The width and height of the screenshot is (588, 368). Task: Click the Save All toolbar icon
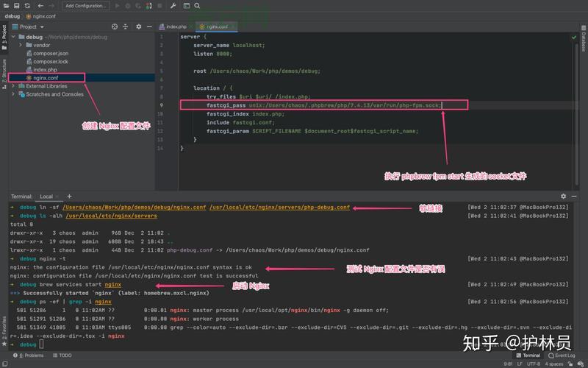(15, 5)
